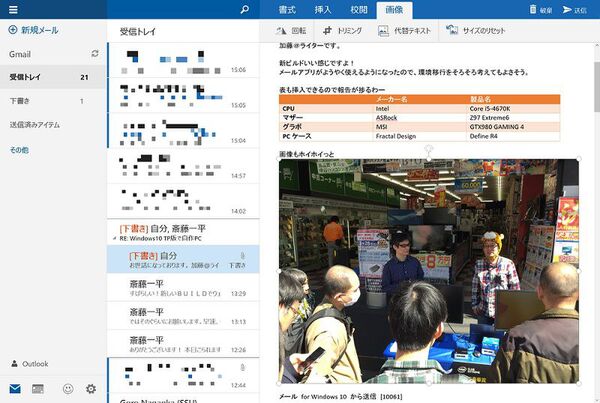
Task: Open the 書式 tab
Action: pos(287,10)
